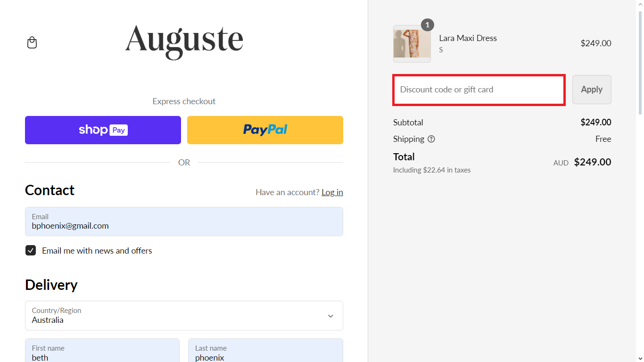Click the item count badge on the product
The height and width of the screenshot is (362, 644).
[x=428, y=25]
